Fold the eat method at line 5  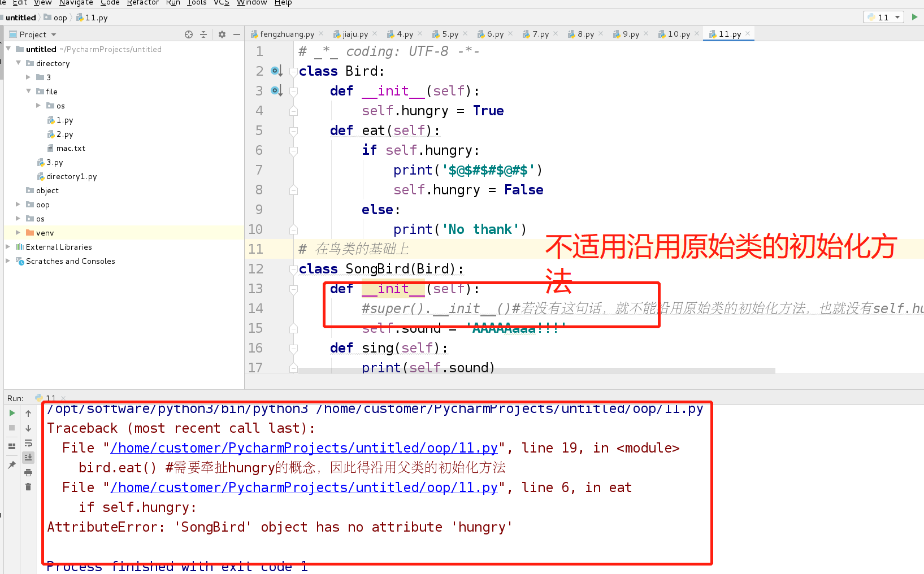293,131
